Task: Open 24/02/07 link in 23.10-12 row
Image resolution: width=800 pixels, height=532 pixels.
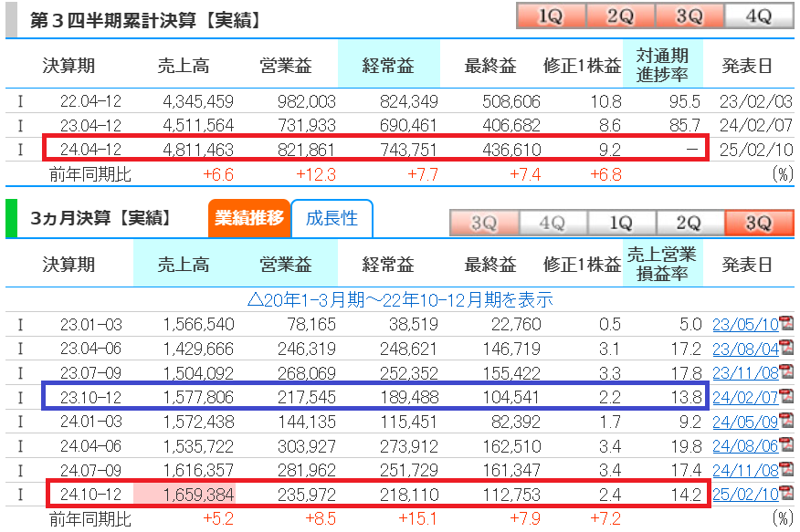Action: 745,398
